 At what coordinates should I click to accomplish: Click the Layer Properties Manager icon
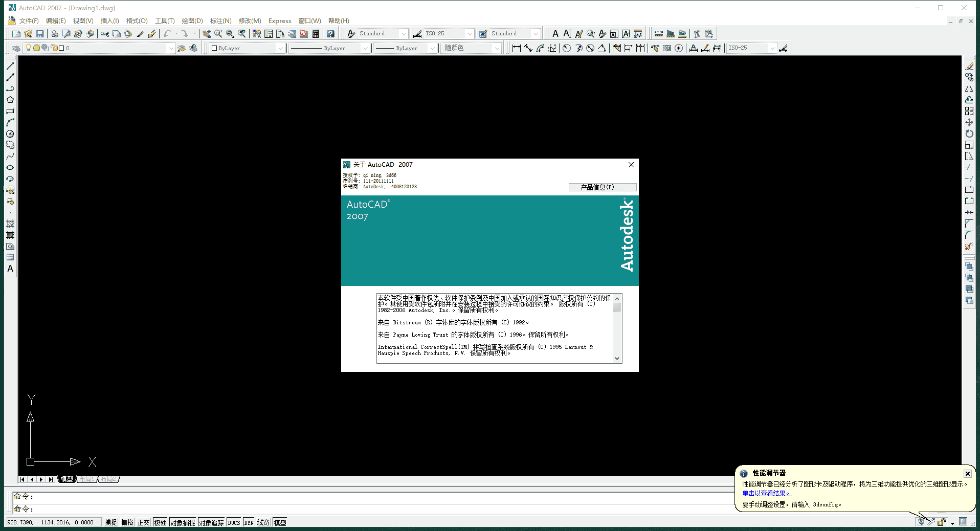(15, 48)
